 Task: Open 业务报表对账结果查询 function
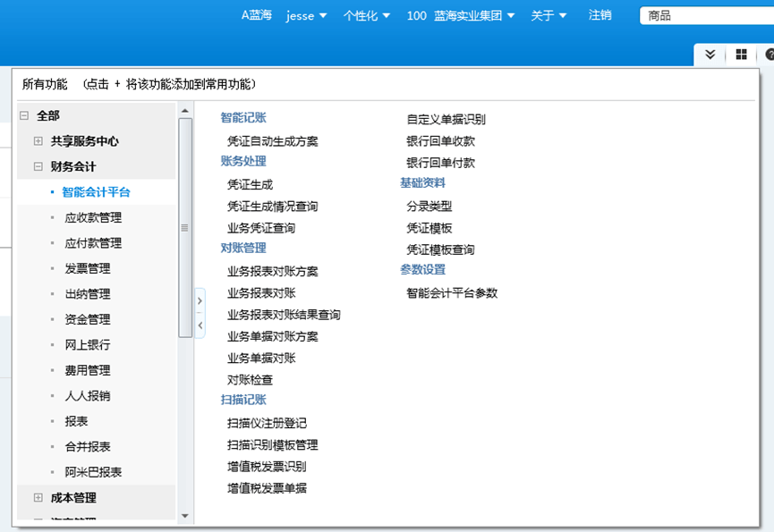(x=284, y=315)
